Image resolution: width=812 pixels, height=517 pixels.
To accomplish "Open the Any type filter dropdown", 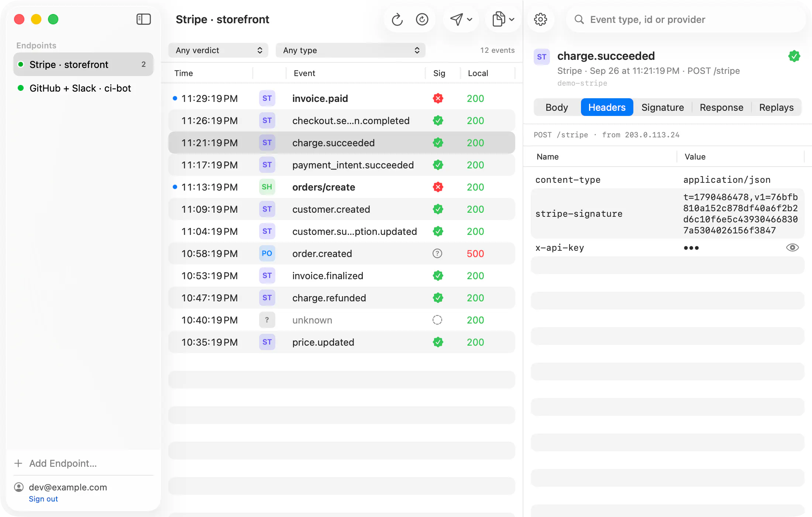I will (x=351, y=50).
